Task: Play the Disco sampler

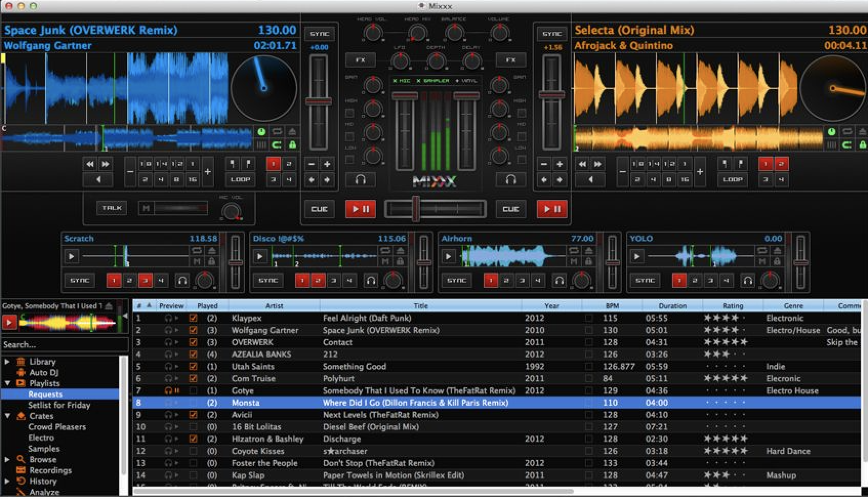Action: pos(260,256)
